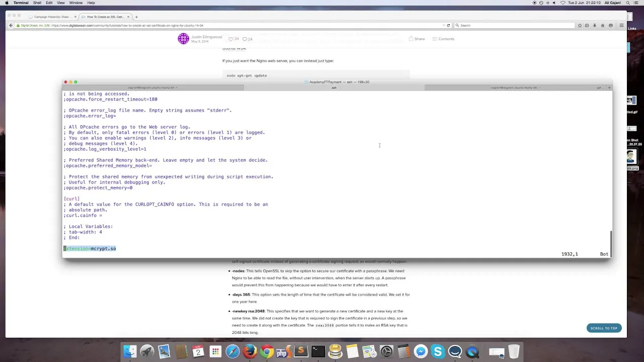Click the Terminal window scrollbar

tap(611, 243)
